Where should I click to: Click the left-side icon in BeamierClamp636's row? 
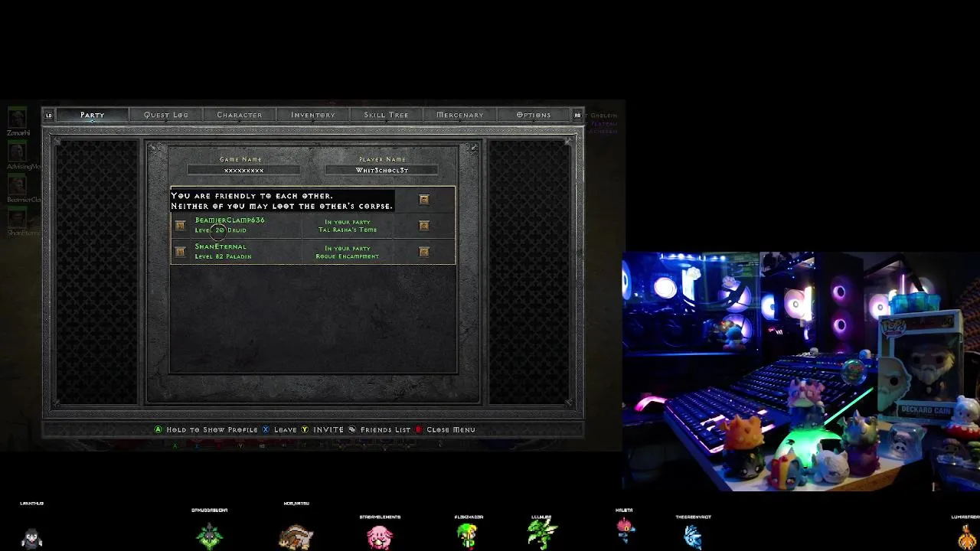(180, 226)
